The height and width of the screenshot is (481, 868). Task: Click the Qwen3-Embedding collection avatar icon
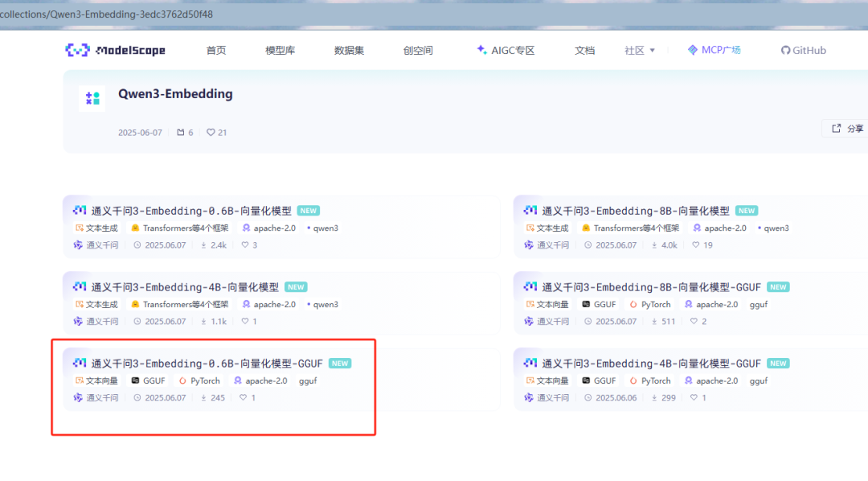[92, 97]
